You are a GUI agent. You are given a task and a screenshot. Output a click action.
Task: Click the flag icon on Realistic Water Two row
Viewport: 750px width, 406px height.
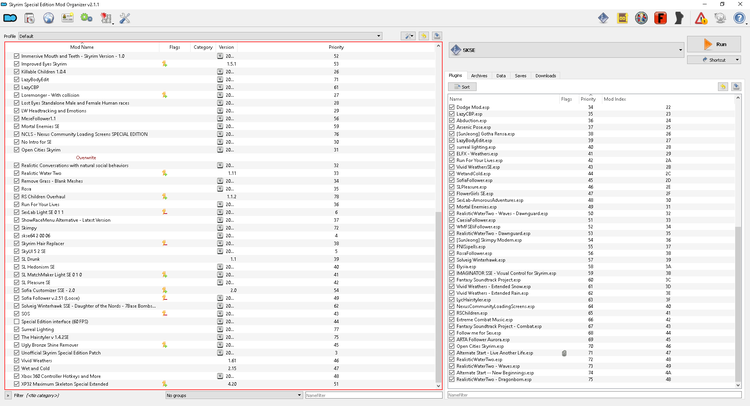[x=165, y=173]
